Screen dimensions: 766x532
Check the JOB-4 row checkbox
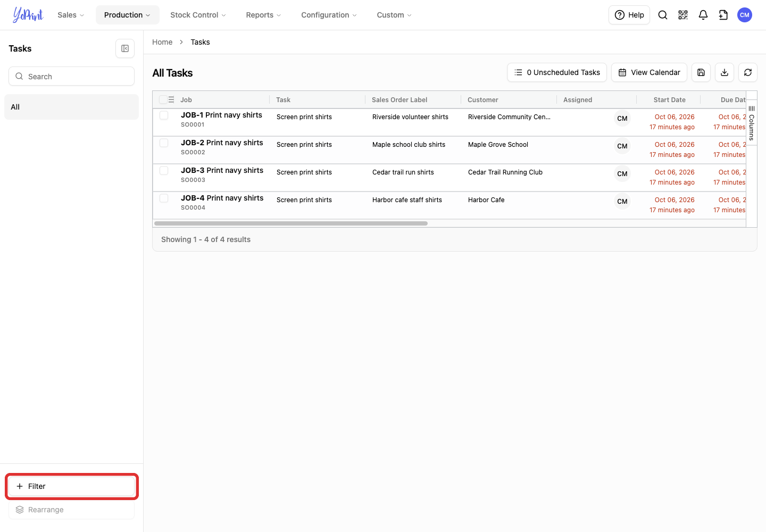[x=164, y=198]
